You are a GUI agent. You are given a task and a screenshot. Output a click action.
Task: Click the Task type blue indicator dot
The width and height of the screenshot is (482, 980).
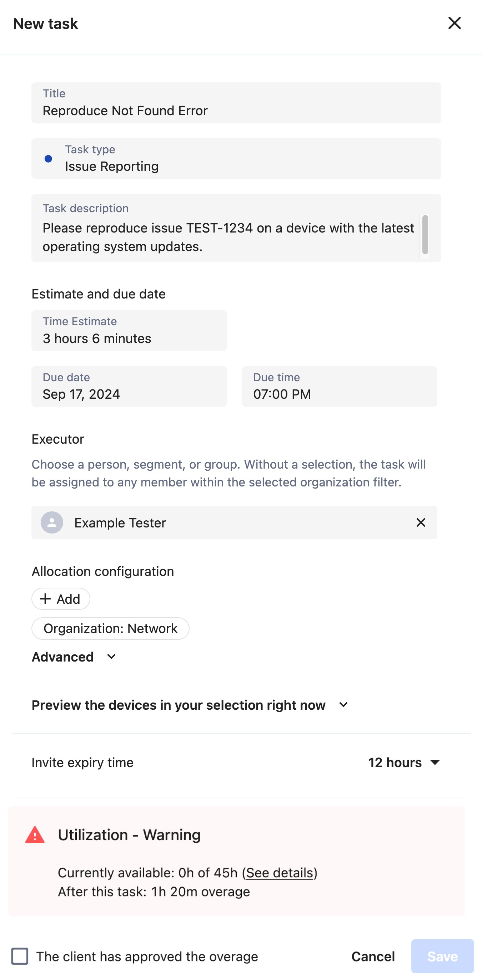tap(49, 159)
